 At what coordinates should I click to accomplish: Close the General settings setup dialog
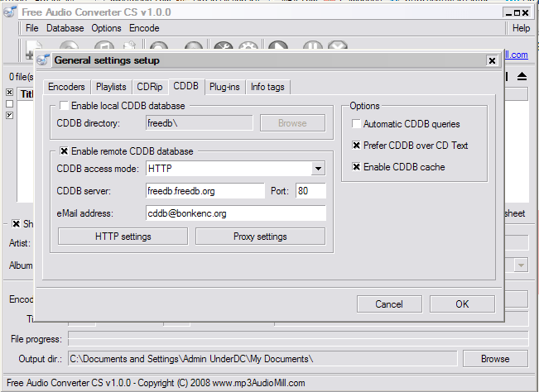(x=492, y=60)
